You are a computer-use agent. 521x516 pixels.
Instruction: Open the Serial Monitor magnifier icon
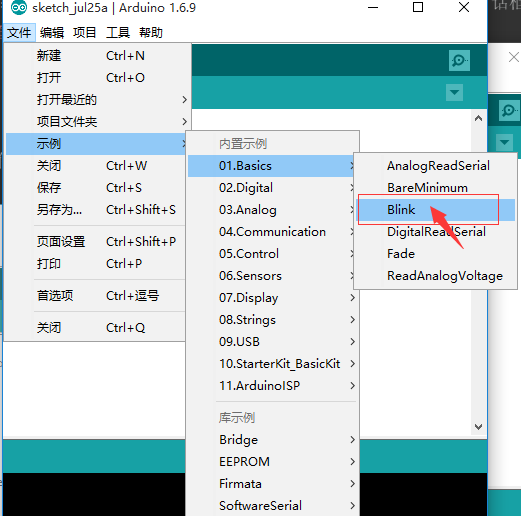coord(459,60)
